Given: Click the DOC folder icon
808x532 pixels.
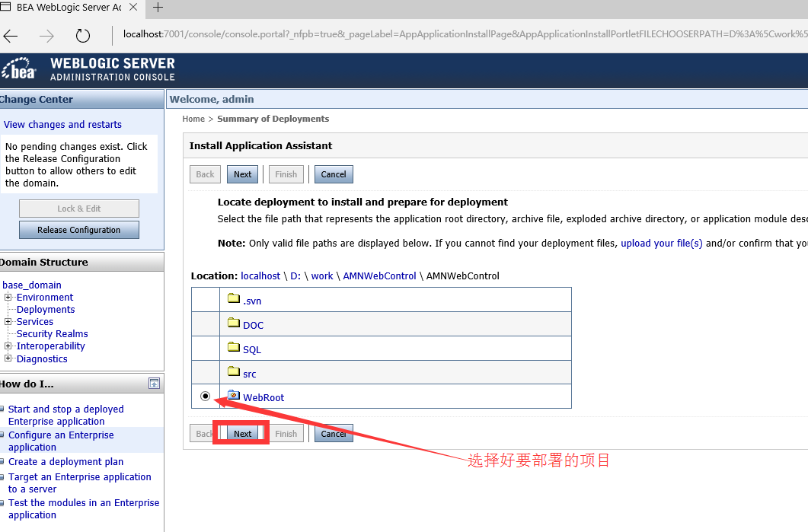Looking at the screenshot, I should [234, 323].
